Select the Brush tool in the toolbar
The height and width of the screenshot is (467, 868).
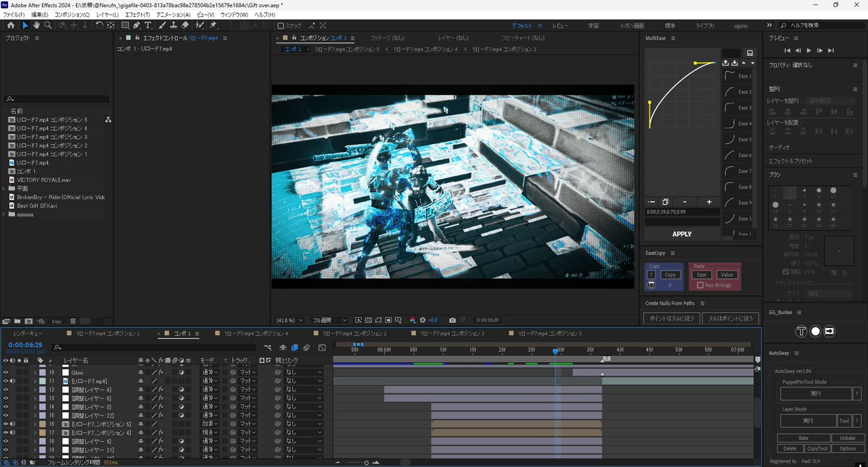pyautogui.click(x=162, y=25)
